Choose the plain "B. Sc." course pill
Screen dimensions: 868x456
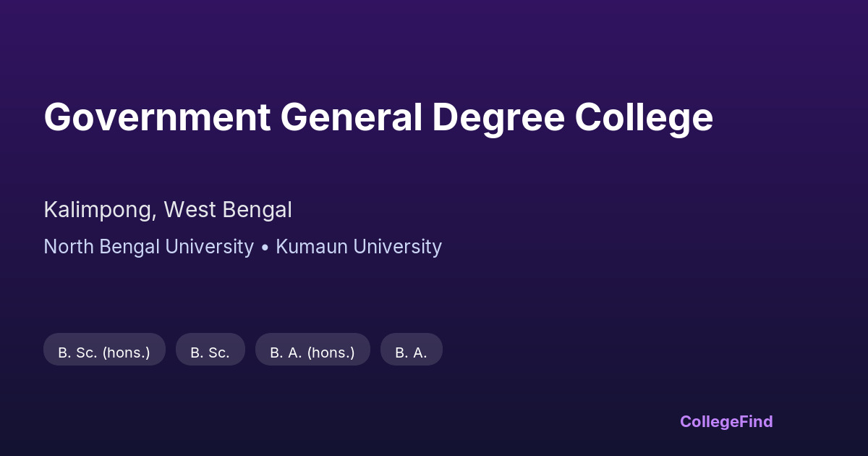pyautogui.click(x=210, y=352)
